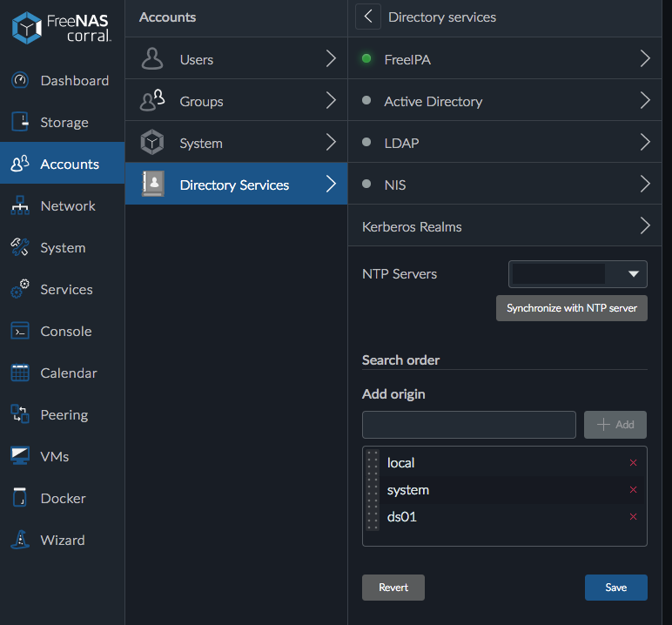
Task: Select Wizard in the sidebar menu
Action: (62, 540)
